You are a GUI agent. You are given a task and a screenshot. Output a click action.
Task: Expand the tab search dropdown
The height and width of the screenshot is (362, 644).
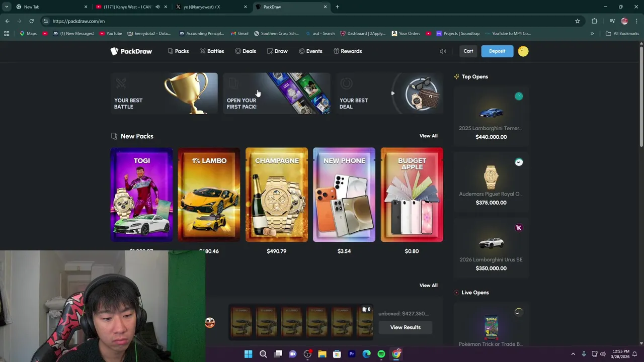6,7
